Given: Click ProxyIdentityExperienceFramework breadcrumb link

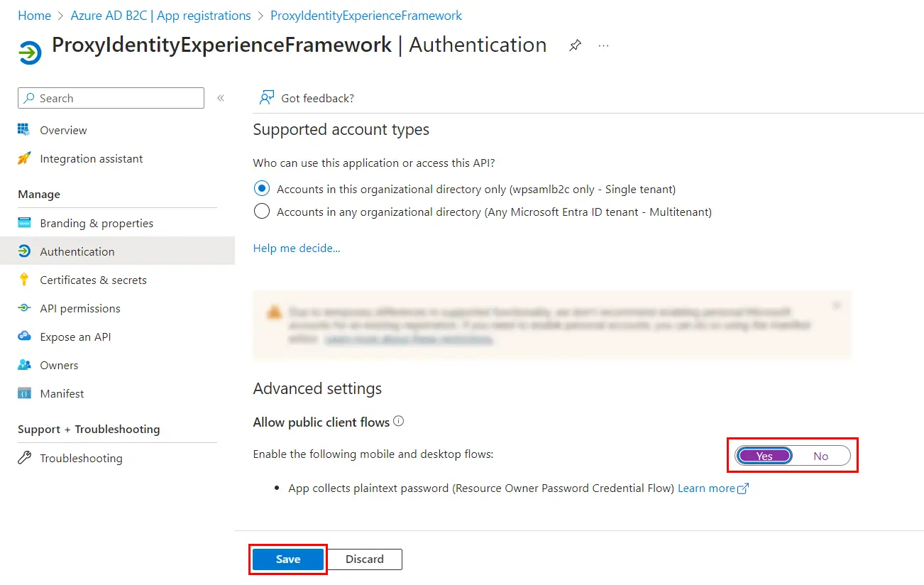Looking at the screenshot, I should 366,15.
